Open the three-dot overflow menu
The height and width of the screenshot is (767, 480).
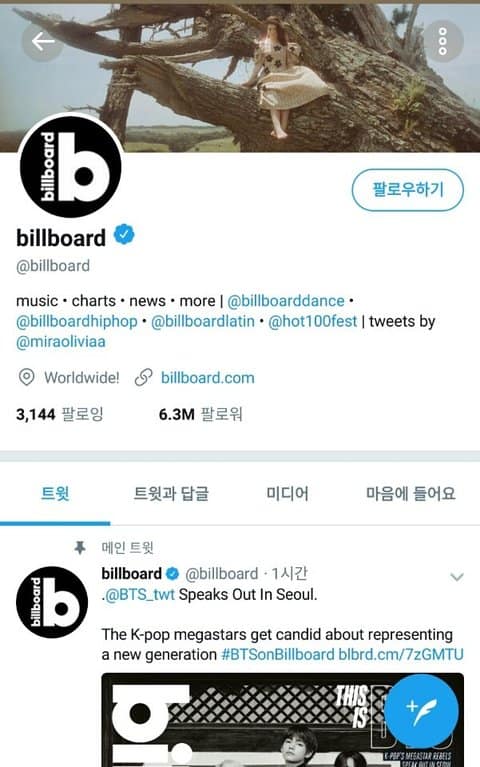coord(442,41)
